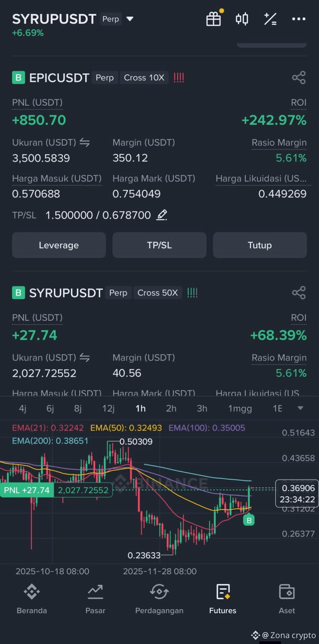
Task: Select the 1E chart interval
Action: click(x=277, y=409)
